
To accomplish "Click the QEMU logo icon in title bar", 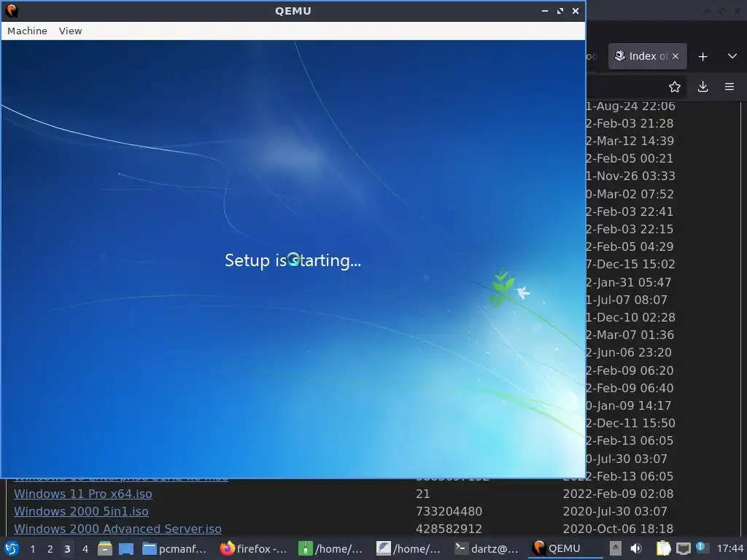I will tap(12, 10).
